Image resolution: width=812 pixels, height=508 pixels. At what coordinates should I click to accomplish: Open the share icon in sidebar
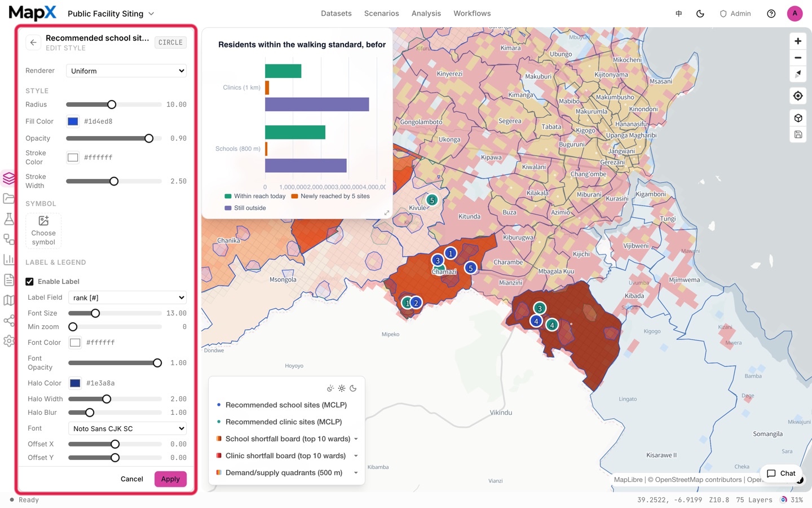(x=8, y=321)
